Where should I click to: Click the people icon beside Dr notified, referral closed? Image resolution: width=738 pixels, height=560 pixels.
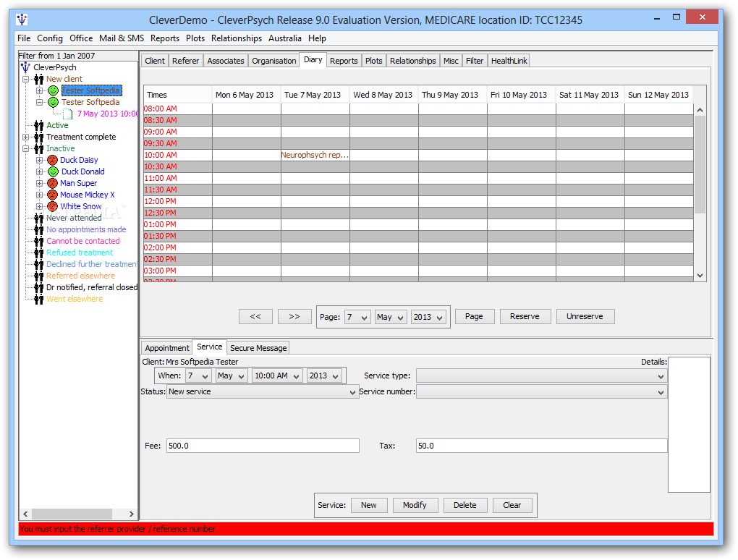tap(38, 287)
